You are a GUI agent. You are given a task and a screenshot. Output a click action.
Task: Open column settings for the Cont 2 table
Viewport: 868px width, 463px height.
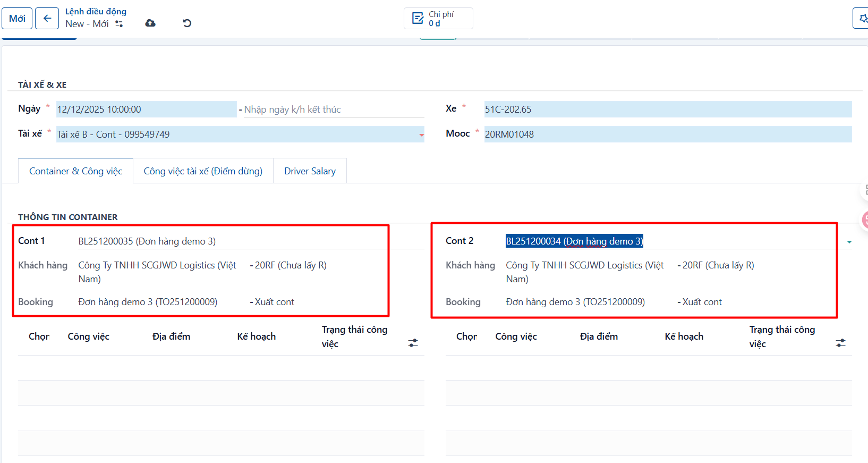click(x=840, y=343)
